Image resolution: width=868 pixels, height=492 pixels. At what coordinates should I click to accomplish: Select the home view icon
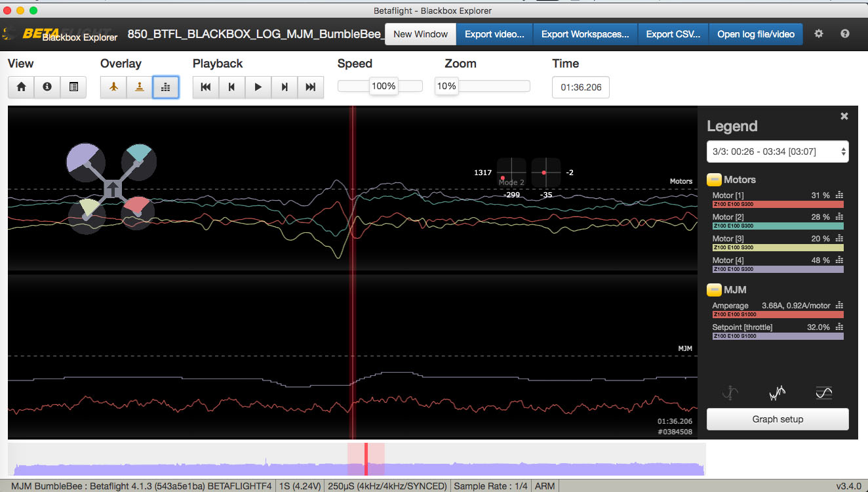(x=20, y=87)
